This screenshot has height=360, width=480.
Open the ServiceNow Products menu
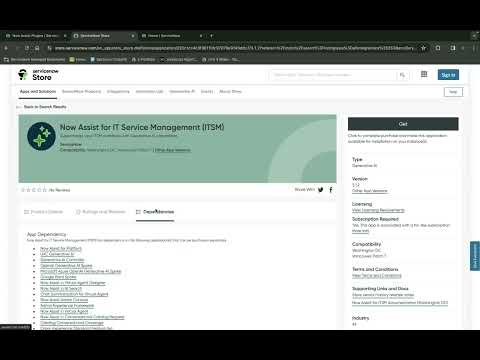[81, 92]
